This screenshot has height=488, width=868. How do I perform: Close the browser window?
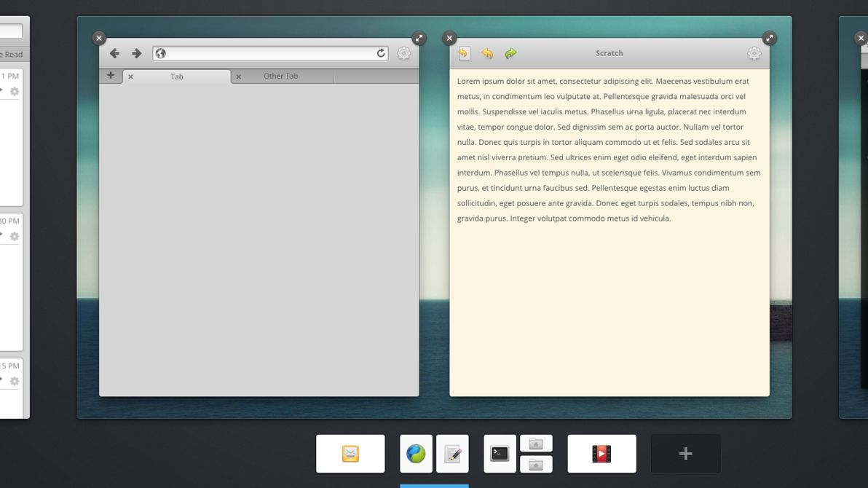pos(98,38)
